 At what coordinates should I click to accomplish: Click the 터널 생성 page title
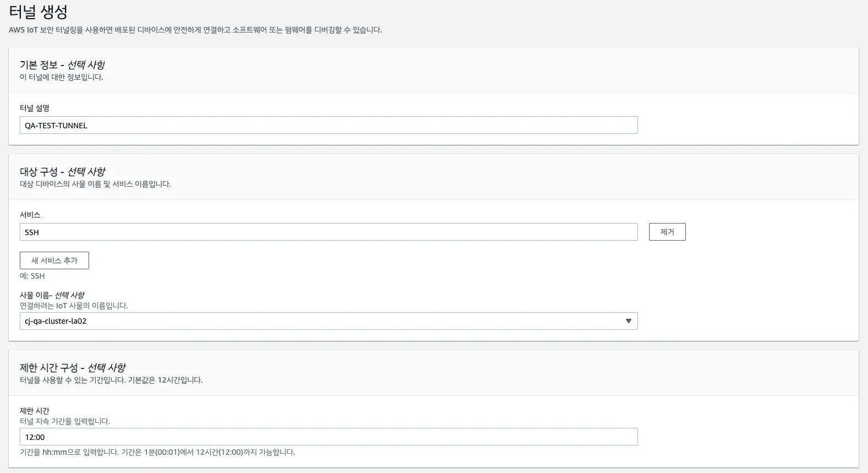click(39, 12)
